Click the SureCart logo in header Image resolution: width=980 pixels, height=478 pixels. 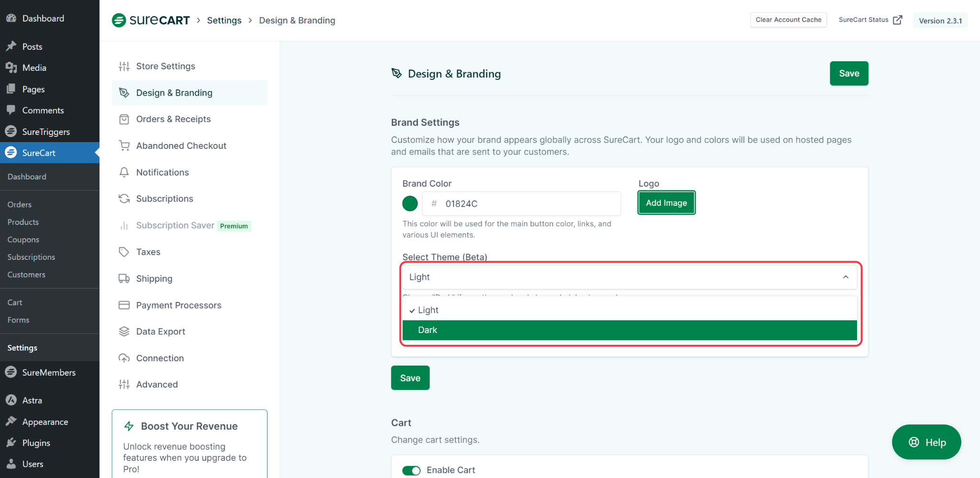[x=151, y=20]
